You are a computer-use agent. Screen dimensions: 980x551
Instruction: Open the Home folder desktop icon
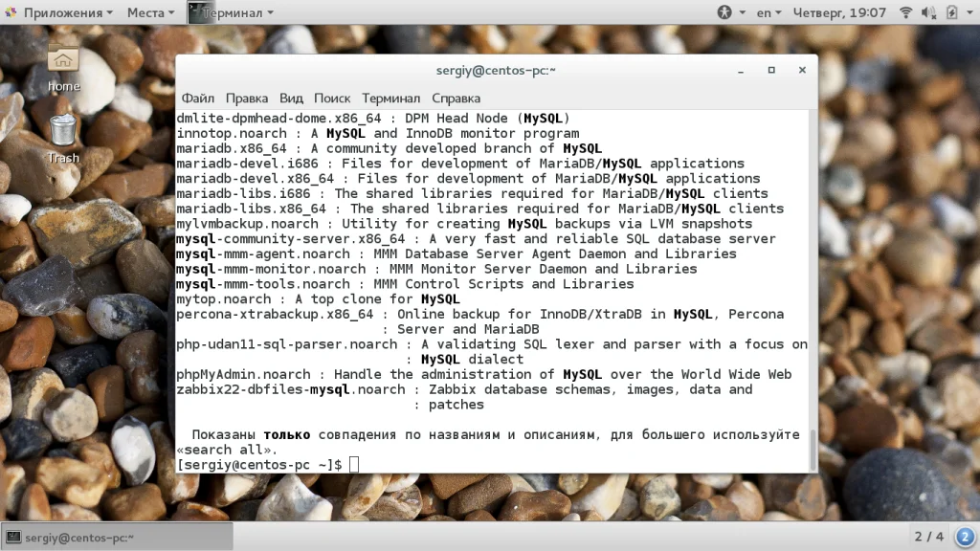[63, 68]
